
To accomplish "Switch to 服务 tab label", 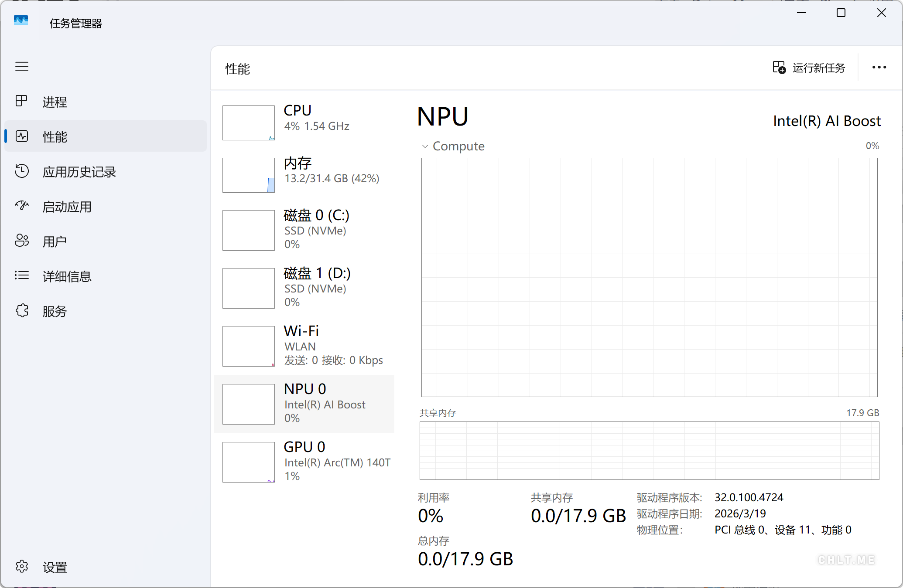I will [x=55, y=311].
